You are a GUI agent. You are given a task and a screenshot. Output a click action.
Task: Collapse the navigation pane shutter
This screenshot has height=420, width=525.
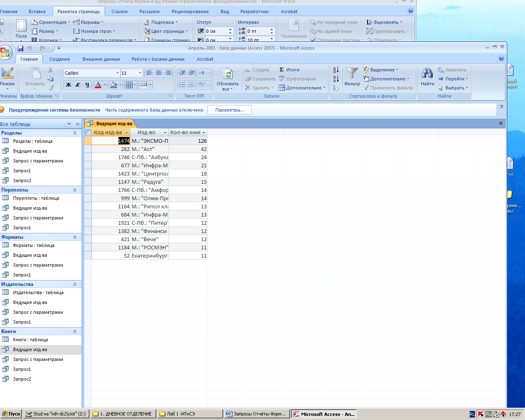coord(78,124)
